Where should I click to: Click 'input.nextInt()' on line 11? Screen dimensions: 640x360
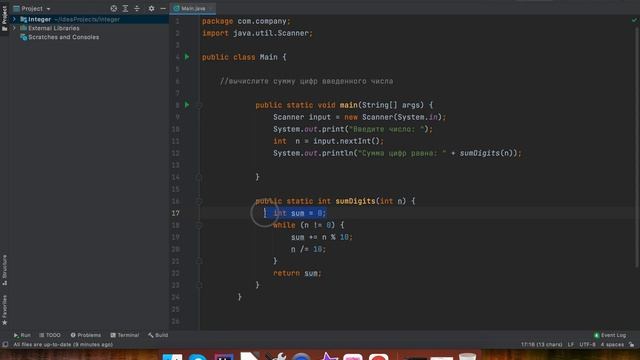pos(347,141)
